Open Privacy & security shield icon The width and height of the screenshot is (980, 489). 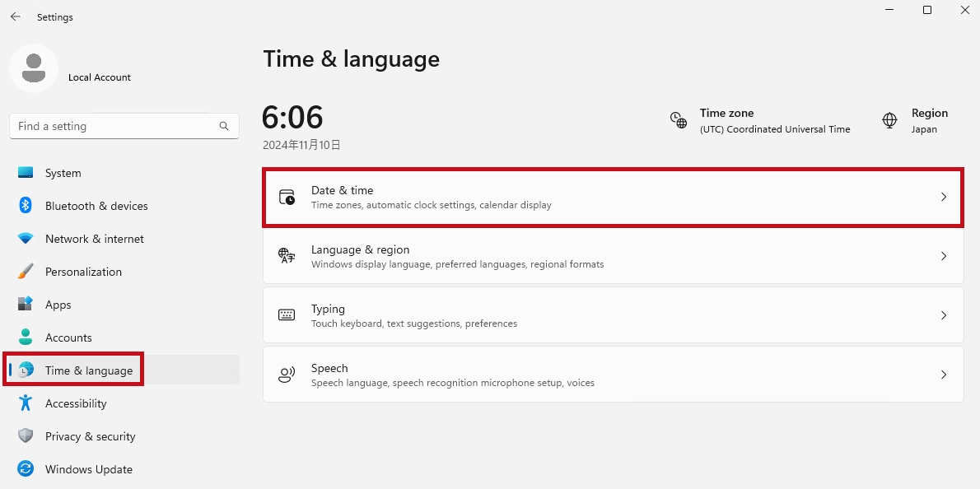click(26, 436)
